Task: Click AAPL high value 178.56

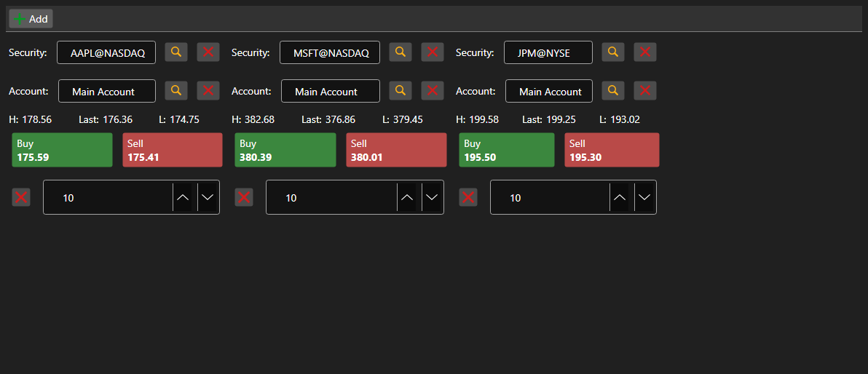Action: tap(36, 119)
